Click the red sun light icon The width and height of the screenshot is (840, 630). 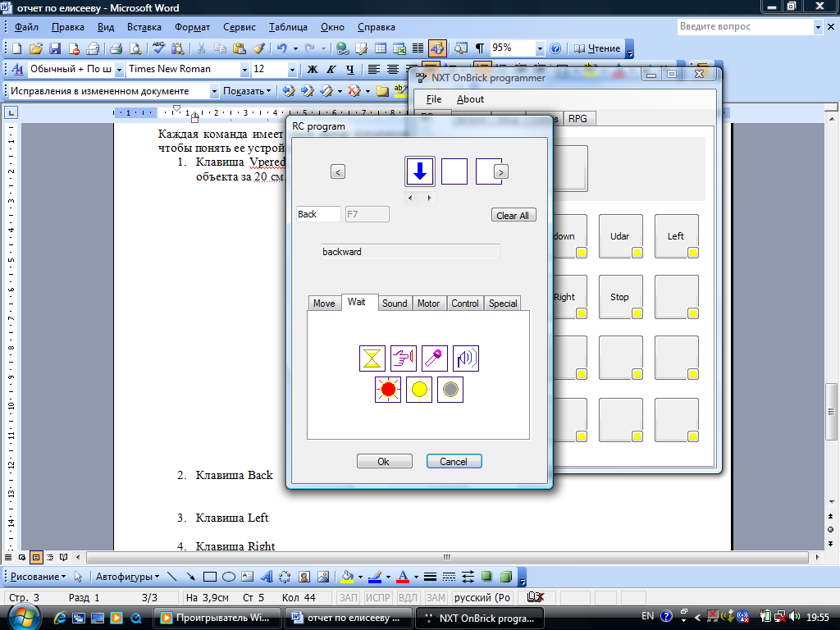click(388, 390)
